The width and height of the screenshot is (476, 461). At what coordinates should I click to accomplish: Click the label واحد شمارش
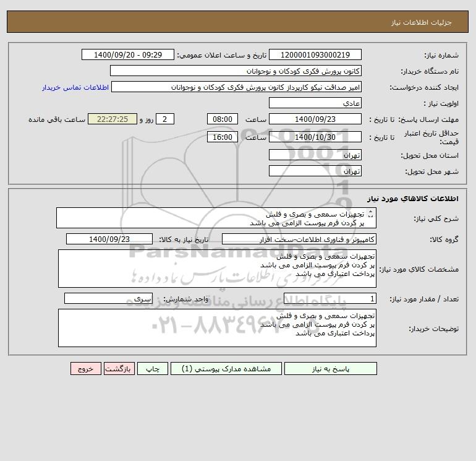click(186, 299)
